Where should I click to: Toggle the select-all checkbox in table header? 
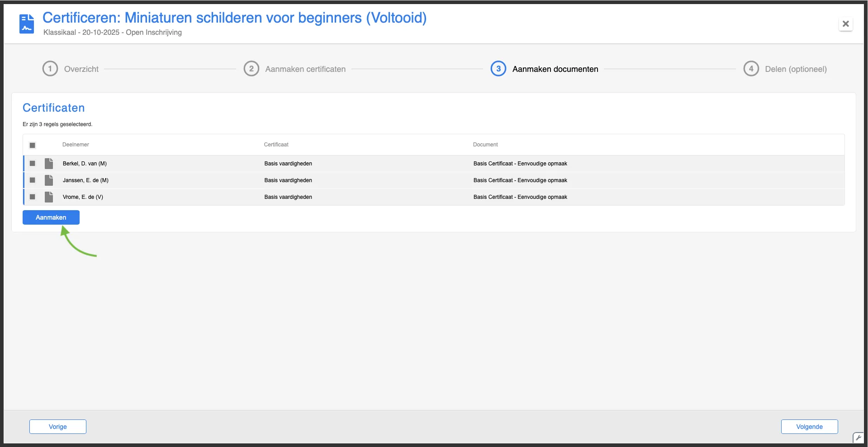33,145
